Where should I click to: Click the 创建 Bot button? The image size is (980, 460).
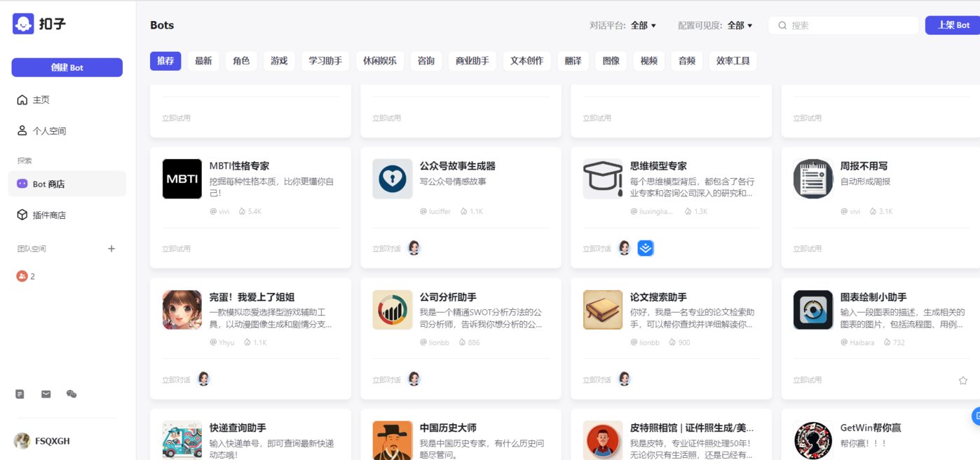point(67,67)
